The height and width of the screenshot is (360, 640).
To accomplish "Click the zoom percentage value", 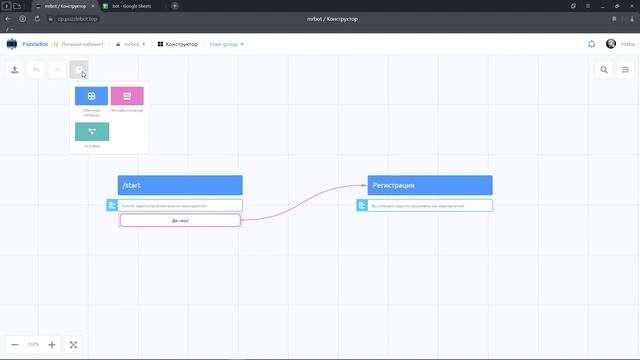I will 33,345.
